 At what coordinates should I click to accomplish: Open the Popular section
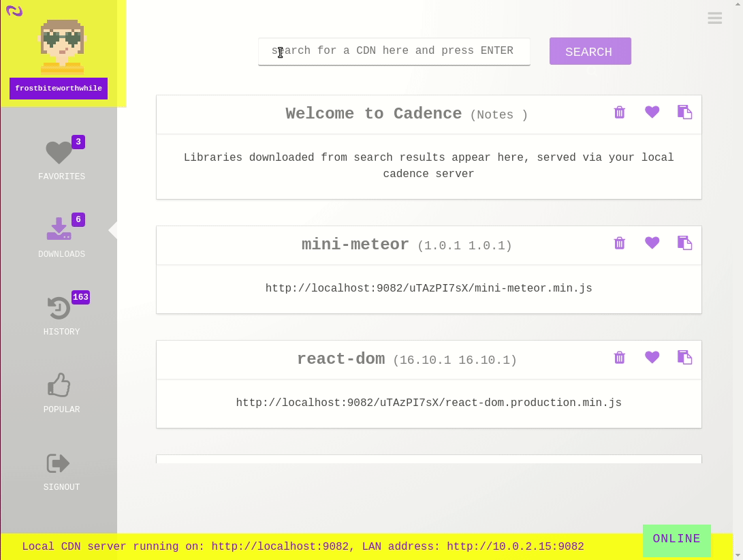click(59, 384)
